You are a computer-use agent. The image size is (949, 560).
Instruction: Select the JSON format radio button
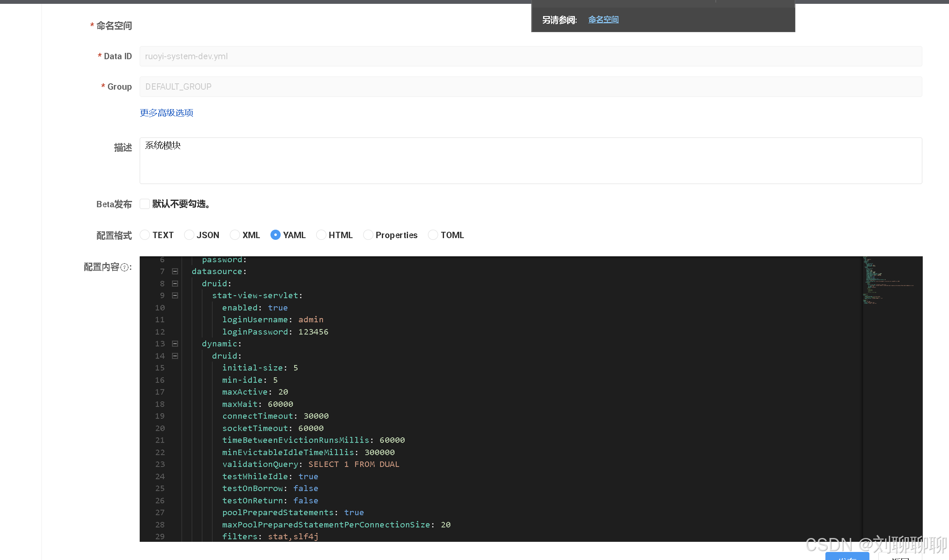tap(189, 235)
